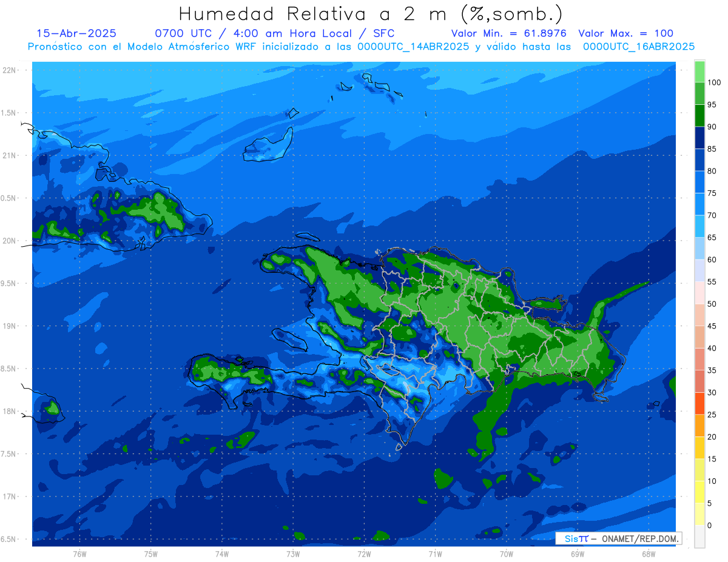Click the legend scale value '95'
This screenshot has height=562, width=728.
[712, 105]
